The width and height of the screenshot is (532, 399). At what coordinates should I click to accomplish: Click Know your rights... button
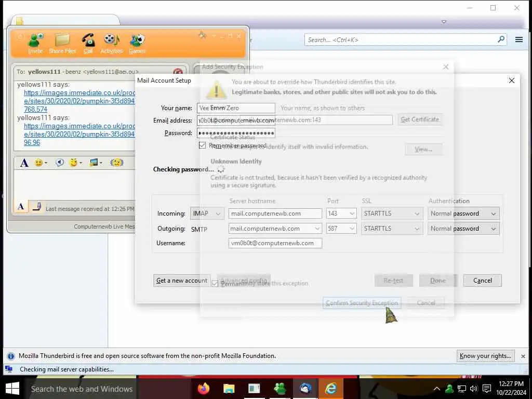click(486, 356)
